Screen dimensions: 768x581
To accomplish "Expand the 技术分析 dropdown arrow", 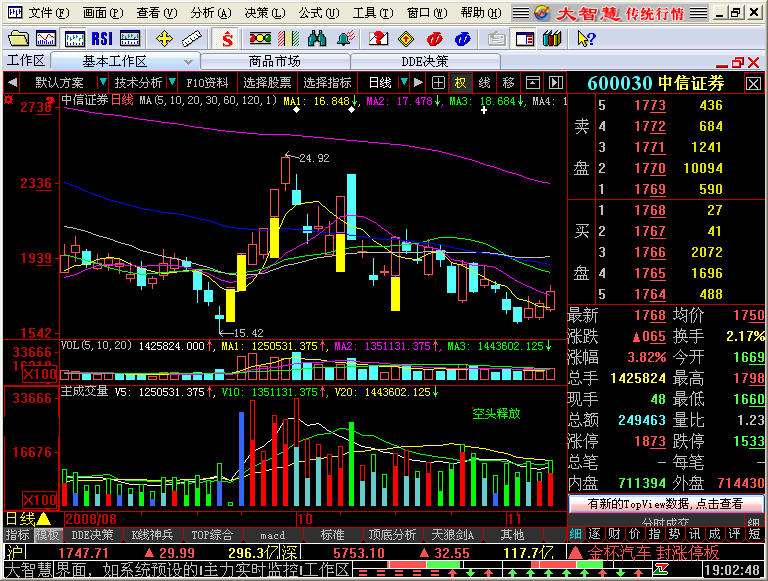I will coord(172,82).
